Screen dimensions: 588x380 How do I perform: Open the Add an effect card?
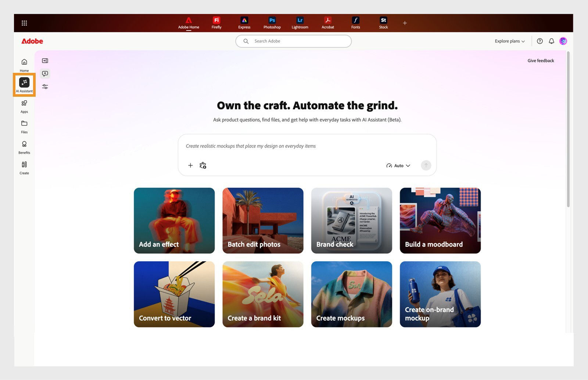(174, 221)
